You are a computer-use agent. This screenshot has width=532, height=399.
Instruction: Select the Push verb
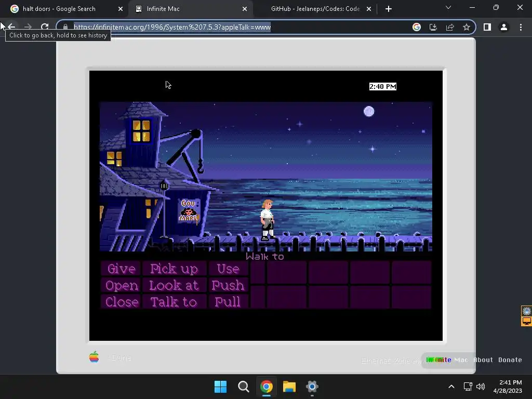pyautogui.click(x=229, y=285)
